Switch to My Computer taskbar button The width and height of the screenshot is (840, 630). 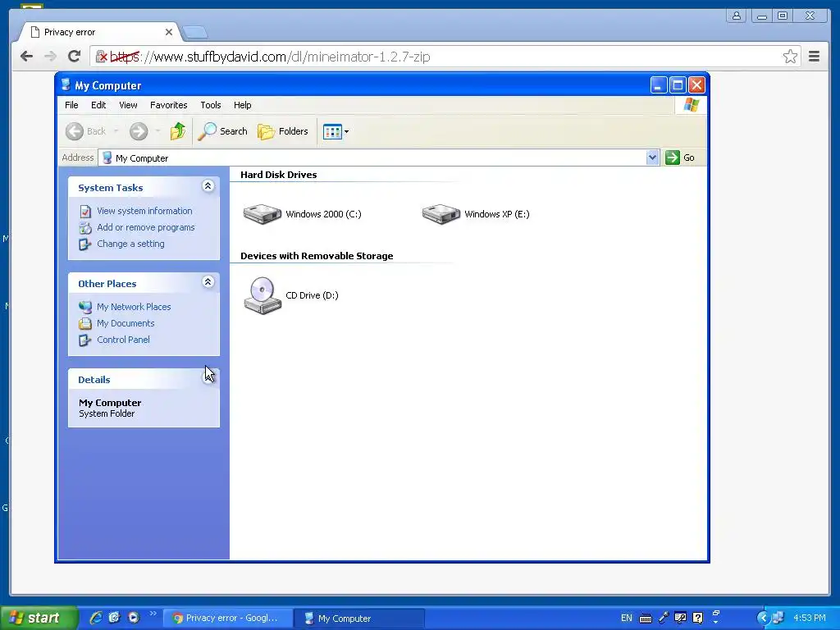tap(359, 619)
